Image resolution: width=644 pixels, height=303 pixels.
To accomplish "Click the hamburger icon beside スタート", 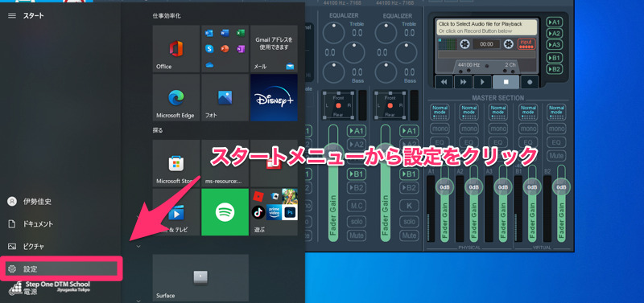I will (12, 15).
